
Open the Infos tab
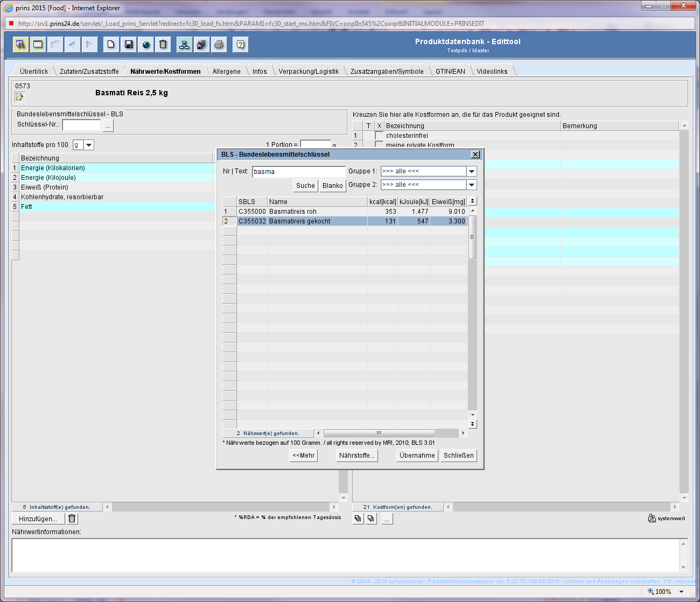[260, 71]
